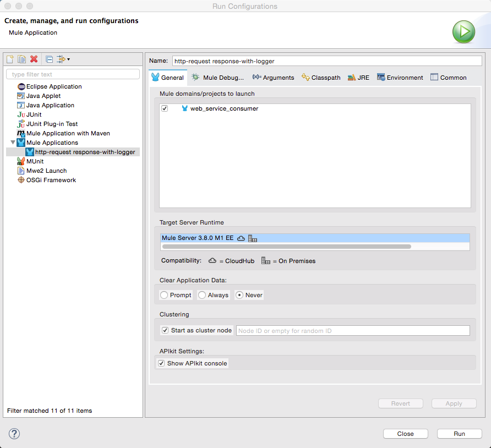The image size is (491, 448).
Task: Uncheck Start as cluster node
Action: (x=166, y=330)
